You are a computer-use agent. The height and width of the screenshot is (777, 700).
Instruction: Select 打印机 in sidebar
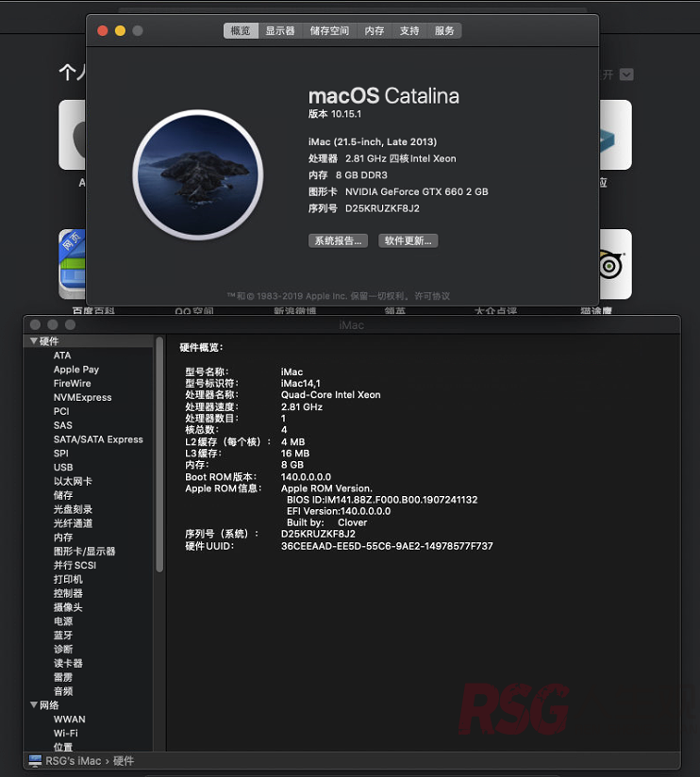pyautogui.click(x=68, y=579)
